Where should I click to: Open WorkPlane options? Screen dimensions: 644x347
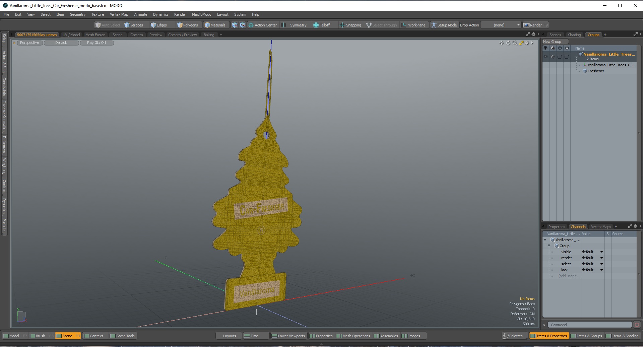click(x=413, y=25)
